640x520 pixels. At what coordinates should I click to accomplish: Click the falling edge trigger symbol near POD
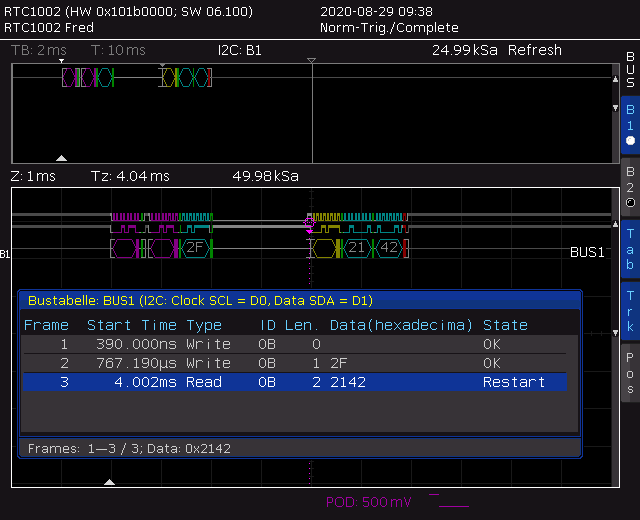pos(449,500)
